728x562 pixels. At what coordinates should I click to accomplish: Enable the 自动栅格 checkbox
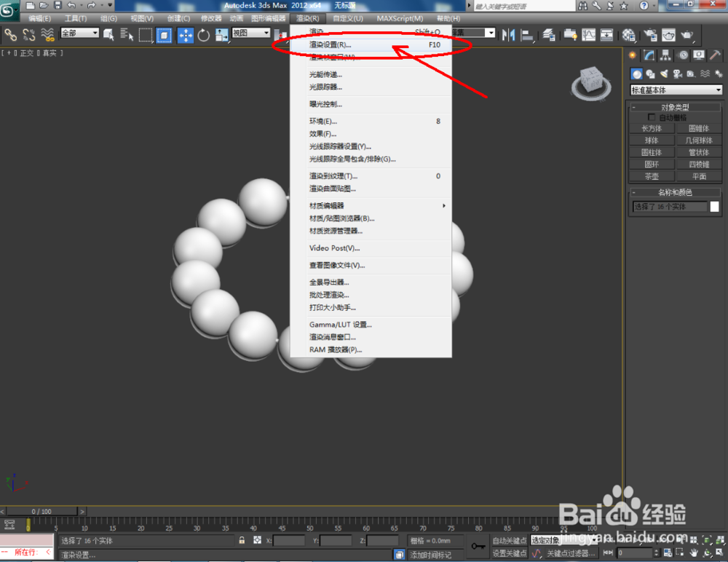point(652,117)
